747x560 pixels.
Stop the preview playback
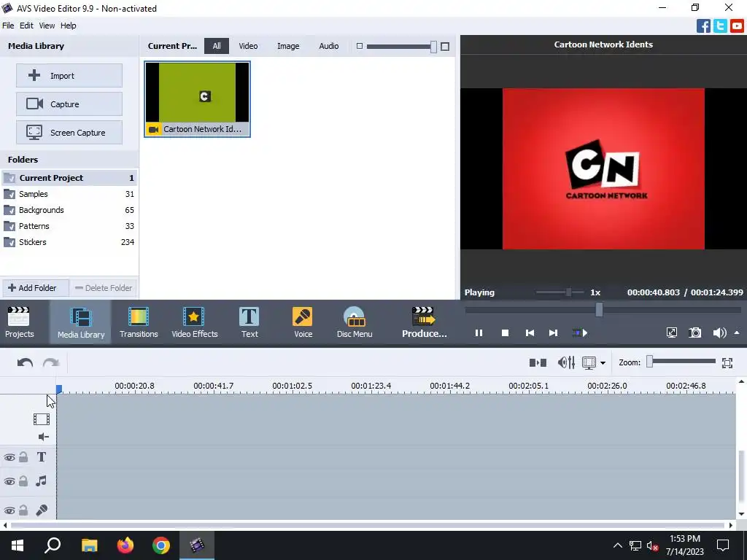[x=505, y=332]
